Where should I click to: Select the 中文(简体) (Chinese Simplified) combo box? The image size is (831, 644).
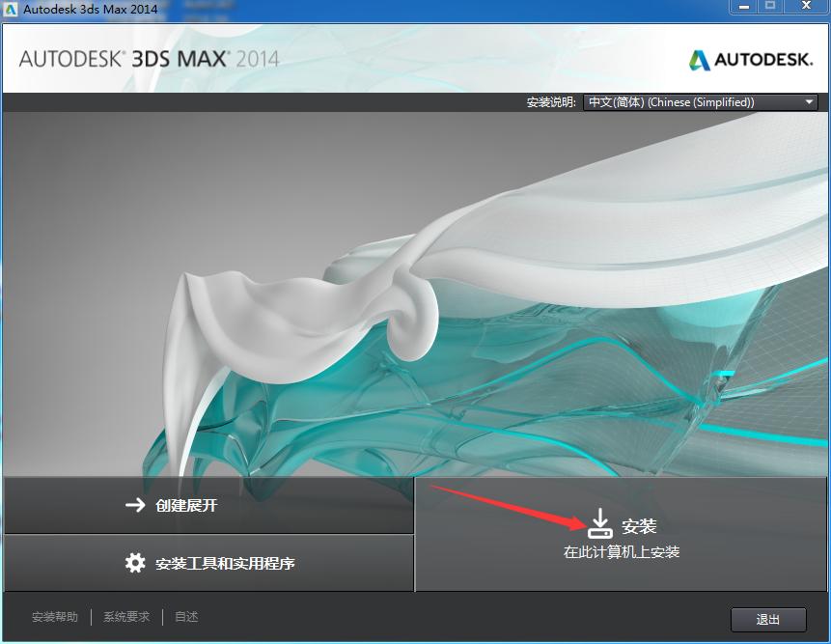[x=700, y=101]
